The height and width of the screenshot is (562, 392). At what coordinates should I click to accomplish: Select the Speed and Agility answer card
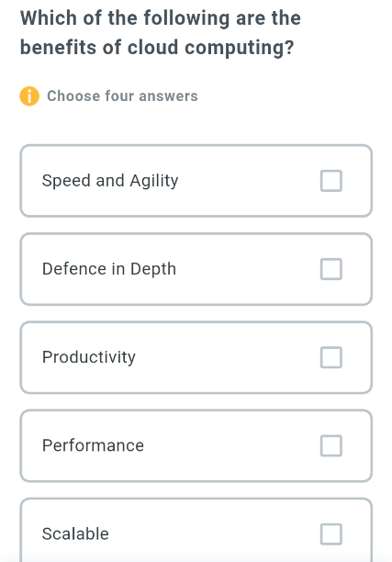tap(196, 181)
